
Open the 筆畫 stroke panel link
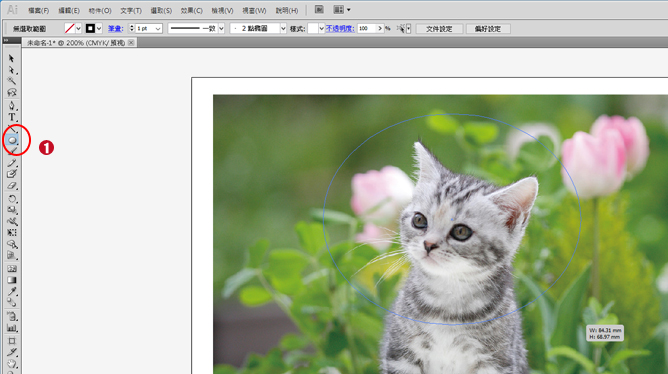[x=115, y=29]
